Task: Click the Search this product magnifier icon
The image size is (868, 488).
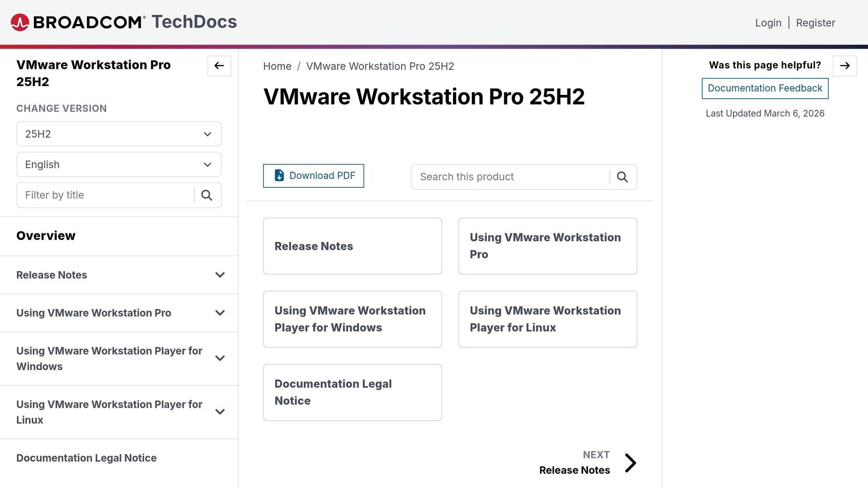Action: 622,177
